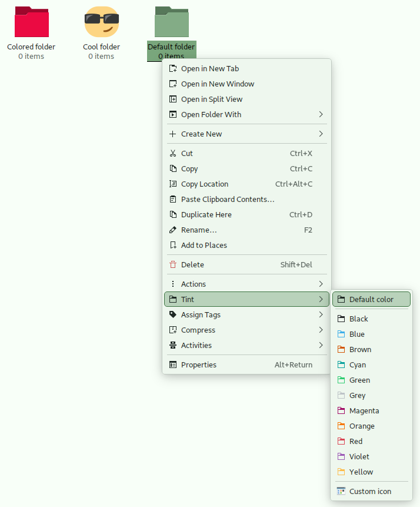
Task: Open the Activities entry
Action: point(247,345)
